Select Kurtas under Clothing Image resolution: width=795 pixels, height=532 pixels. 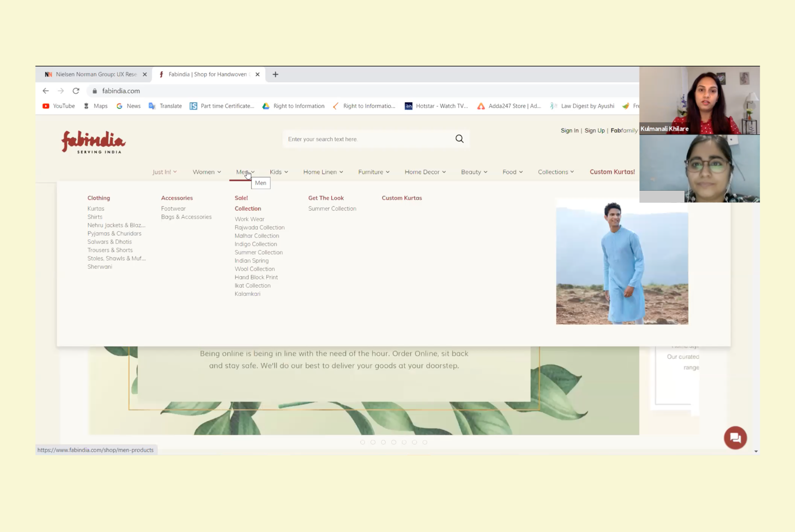coord(96,208)
